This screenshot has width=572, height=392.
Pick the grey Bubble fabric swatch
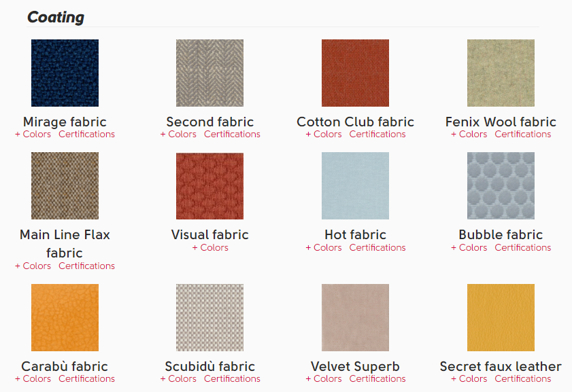click(x=501, y=185)
